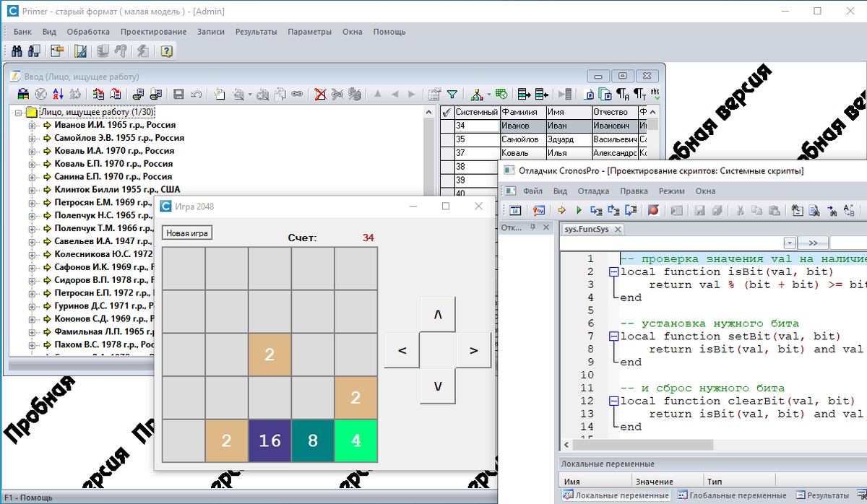Screen dimensions: 867x504
Task: Click the left arrow button in 2048 game
Action: tap(402, 350)
